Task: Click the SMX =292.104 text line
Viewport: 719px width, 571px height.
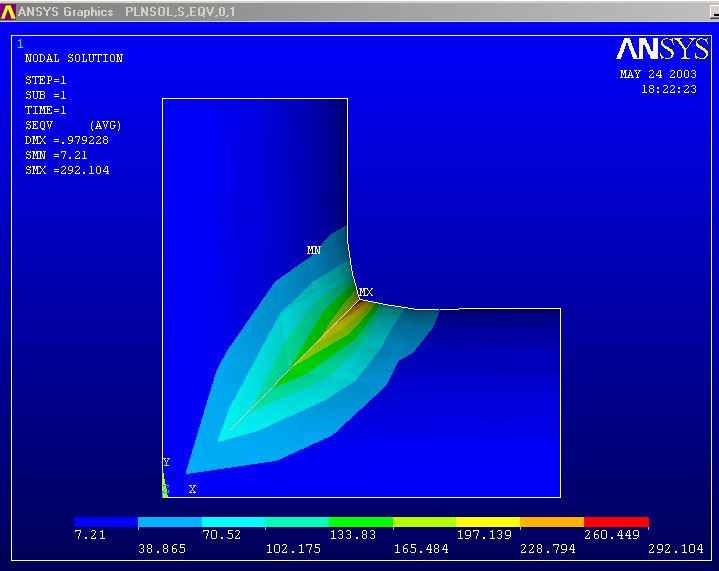Action: (67, 170)
